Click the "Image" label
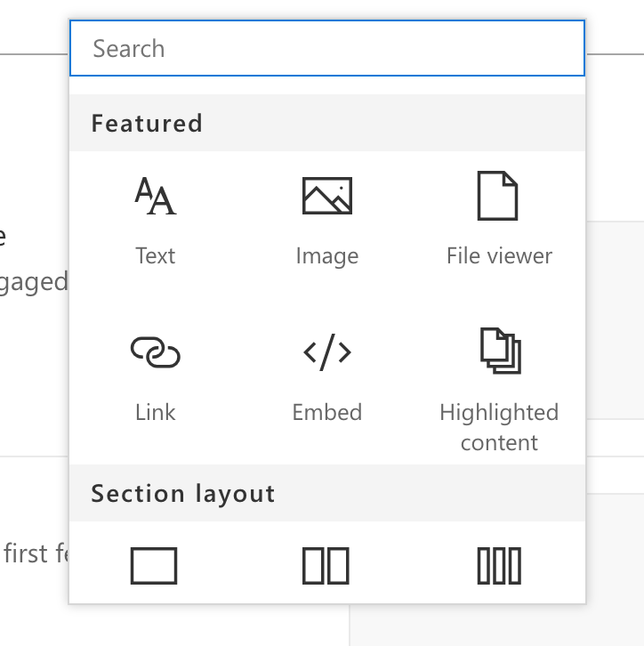The image size is (644, 646). click(x=327, y=256)
